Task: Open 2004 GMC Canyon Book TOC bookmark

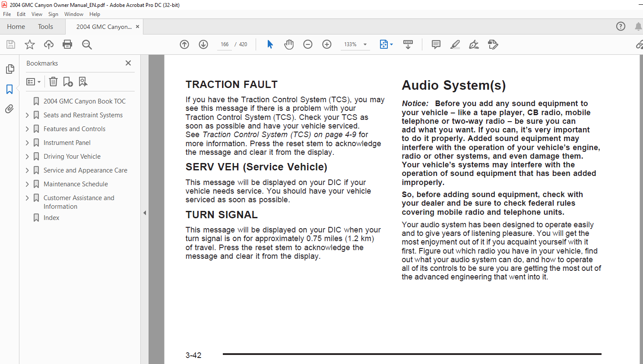Action: (85, 101)
